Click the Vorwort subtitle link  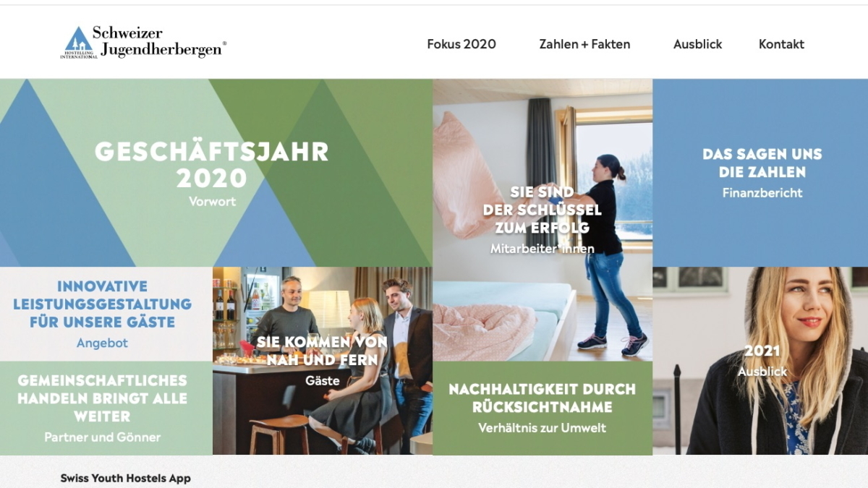[x=212, y=202]
